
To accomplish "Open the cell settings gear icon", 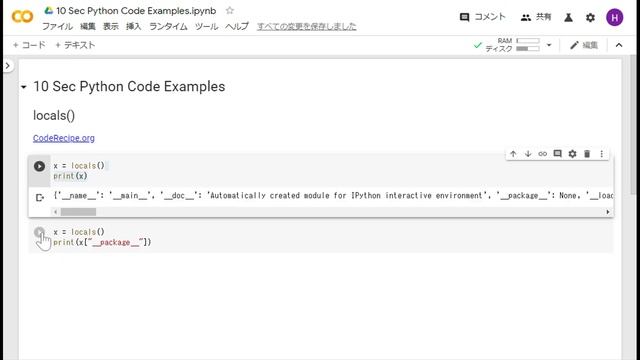I will pos(572,154).
